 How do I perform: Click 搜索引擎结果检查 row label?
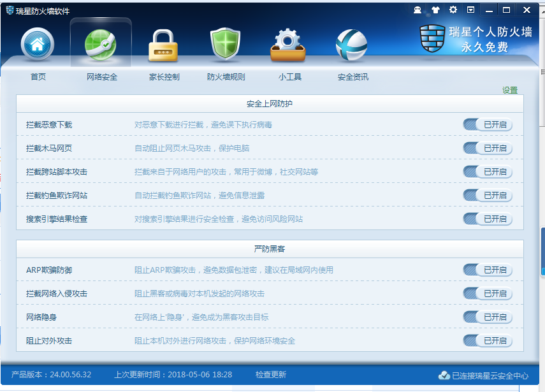[57, 219]
